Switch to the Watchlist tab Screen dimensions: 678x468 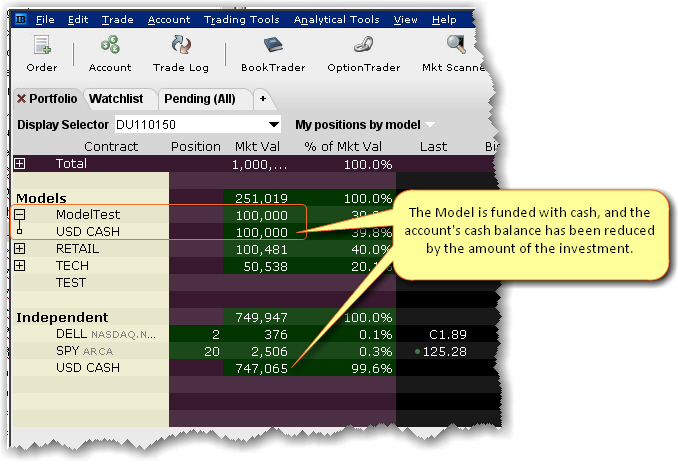[116, 99]
